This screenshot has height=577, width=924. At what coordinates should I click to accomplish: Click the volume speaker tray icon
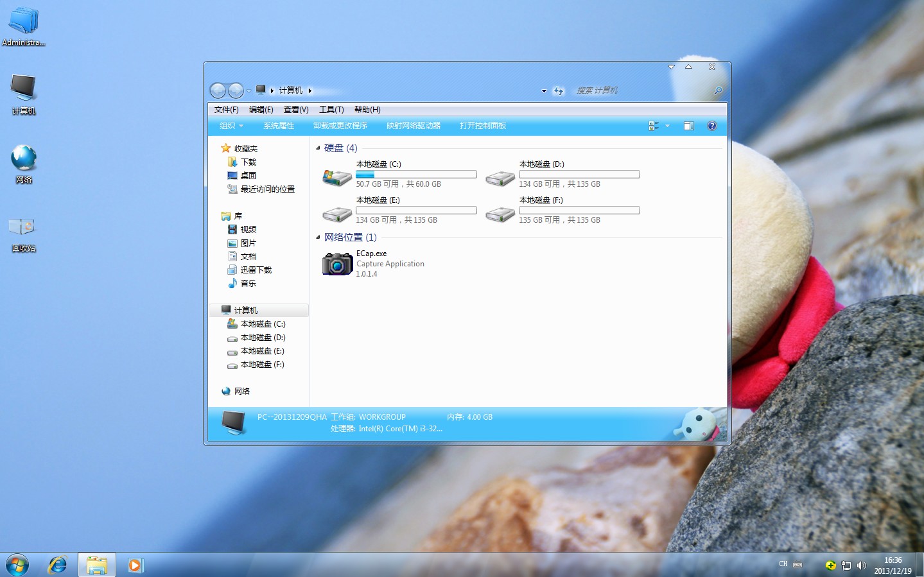coord(861,565)
